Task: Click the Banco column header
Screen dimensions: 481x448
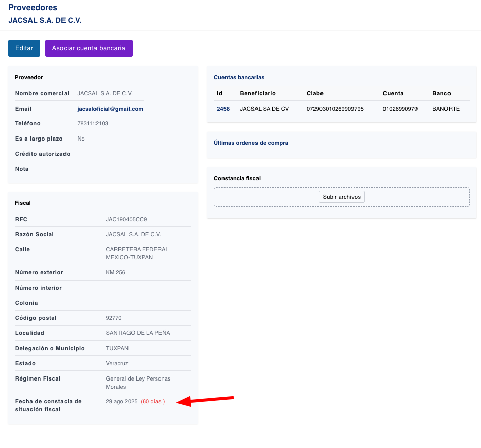Action: click(441, 93)
